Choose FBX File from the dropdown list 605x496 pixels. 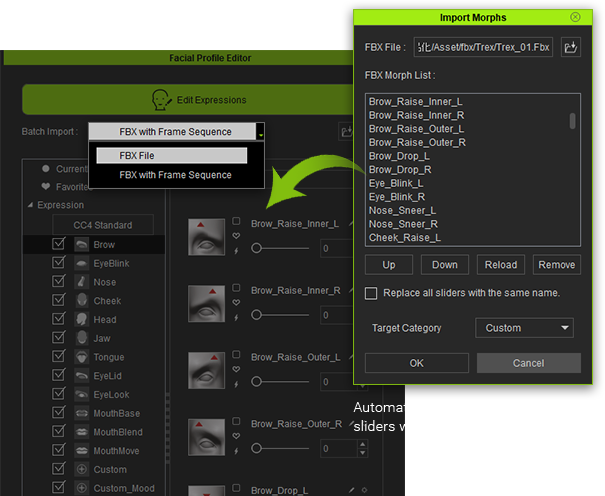click(x=170, y=156)
